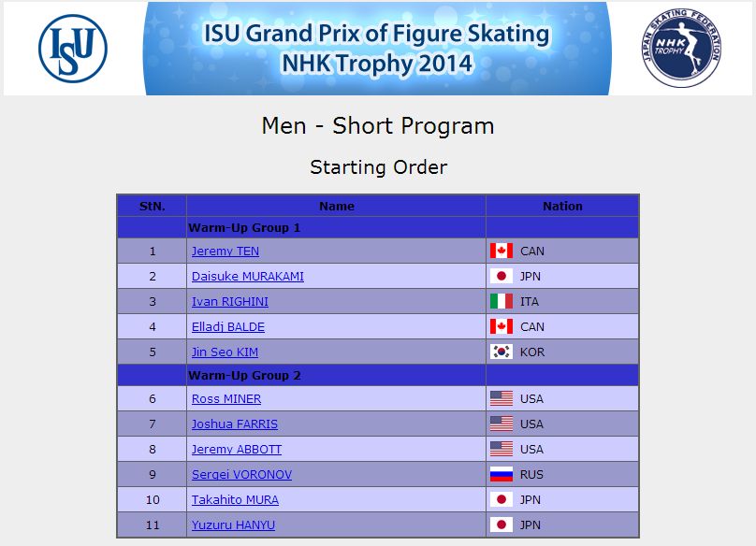The image size is (756, 546).
Task: Click the Russia flag for Sergei VORONOV
Action: (x=502, y=474)
